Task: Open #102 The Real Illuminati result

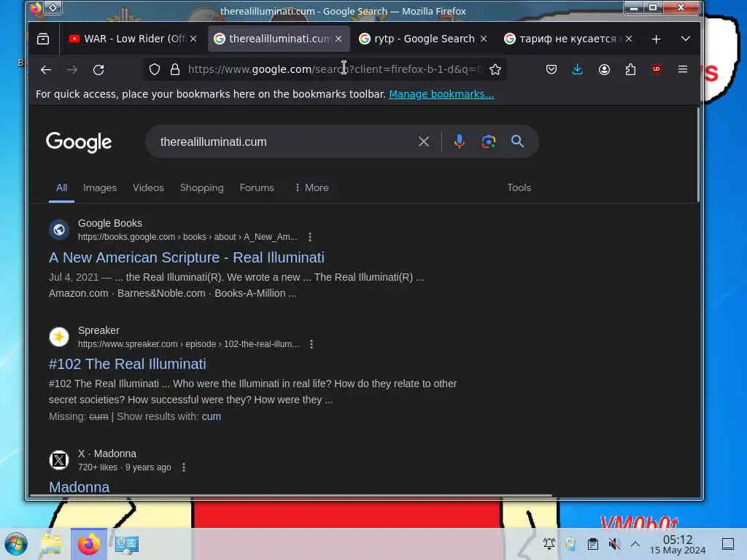Action: 127,365
